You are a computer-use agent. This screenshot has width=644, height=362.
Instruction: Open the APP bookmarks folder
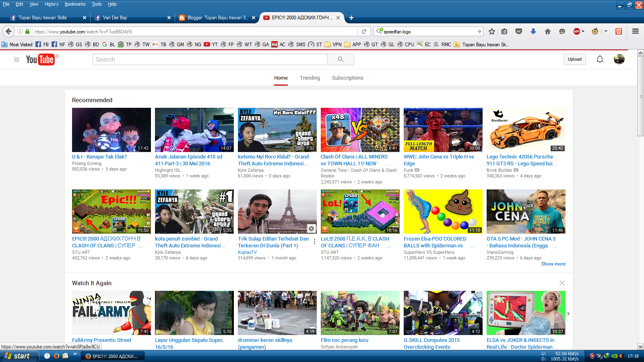click(353, 45)
